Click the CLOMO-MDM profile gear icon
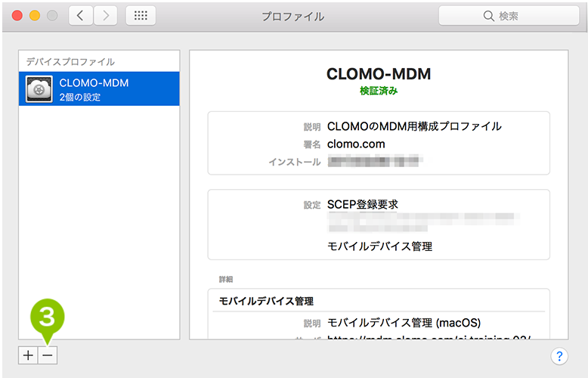The image size is (588, 378). 39,89
